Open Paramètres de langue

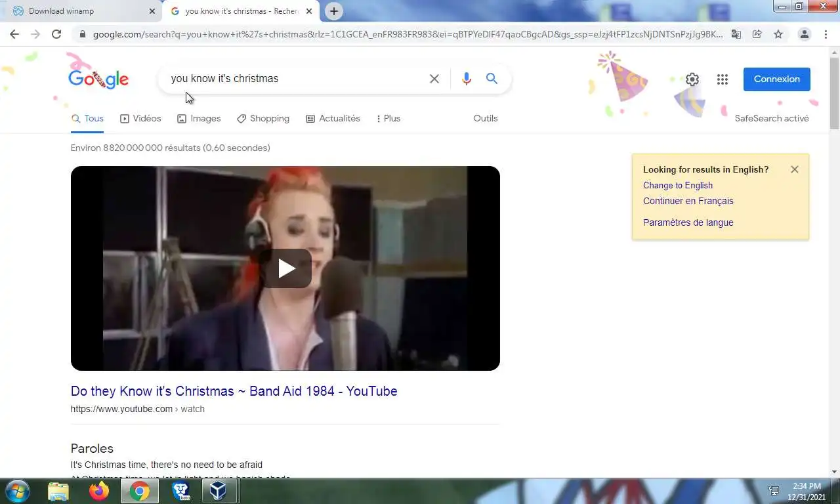pos(688,222)
